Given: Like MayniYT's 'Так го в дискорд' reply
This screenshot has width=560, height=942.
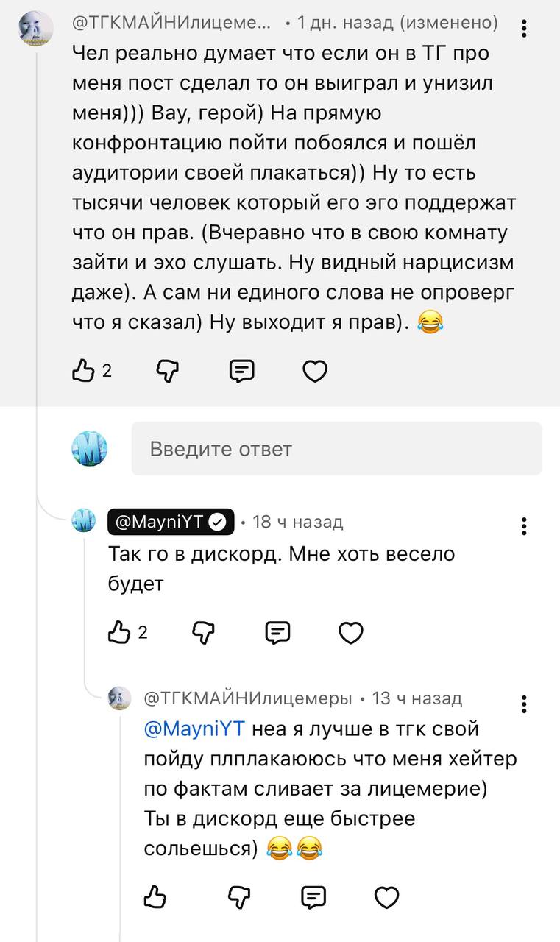Looking at the screenshot, I should point(119,632).
